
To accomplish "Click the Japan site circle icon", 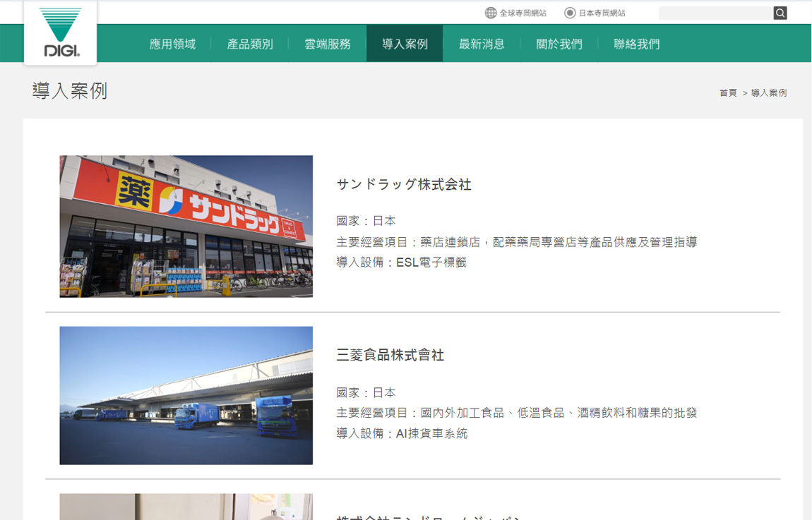I will (x=570, y=13).
